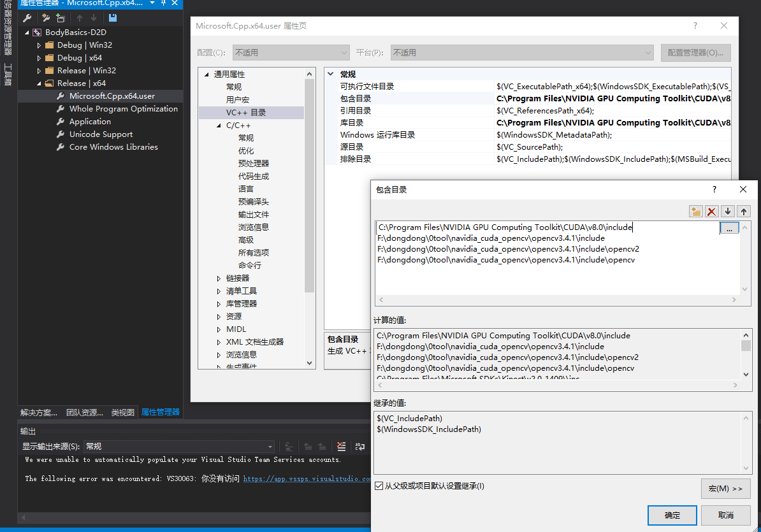
Task: Expand the Release | Win32 node
Action: [39, 71]
